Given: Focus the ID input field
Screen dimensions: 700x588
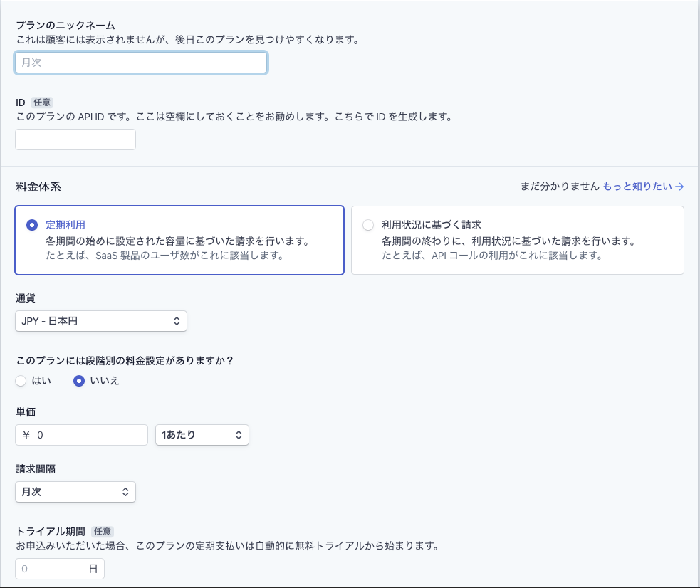Looking at the screenshot, I should point(75,139).
